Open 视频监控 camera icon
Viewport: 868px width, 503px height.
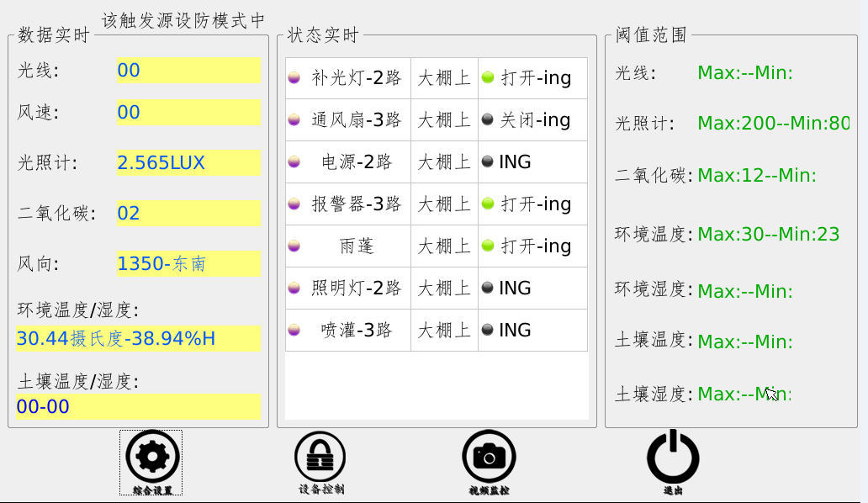(x=489, y=457)
